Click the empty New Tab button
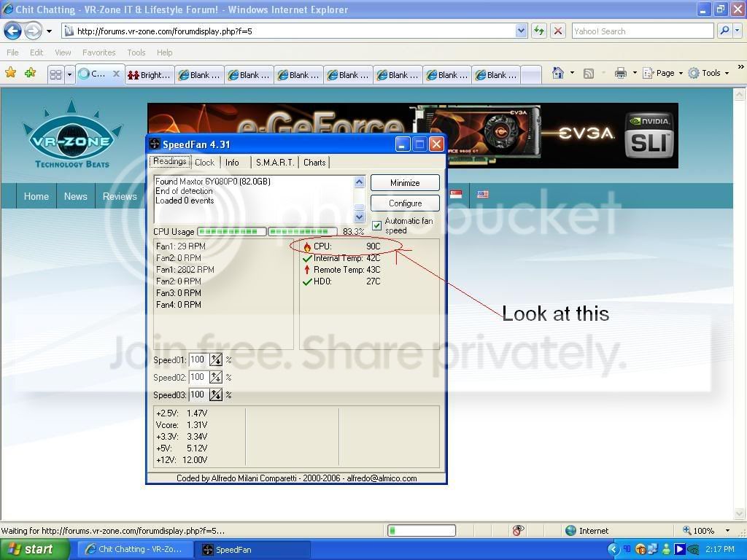This screenshot has height=560, width=747. [x=531, y=75]
